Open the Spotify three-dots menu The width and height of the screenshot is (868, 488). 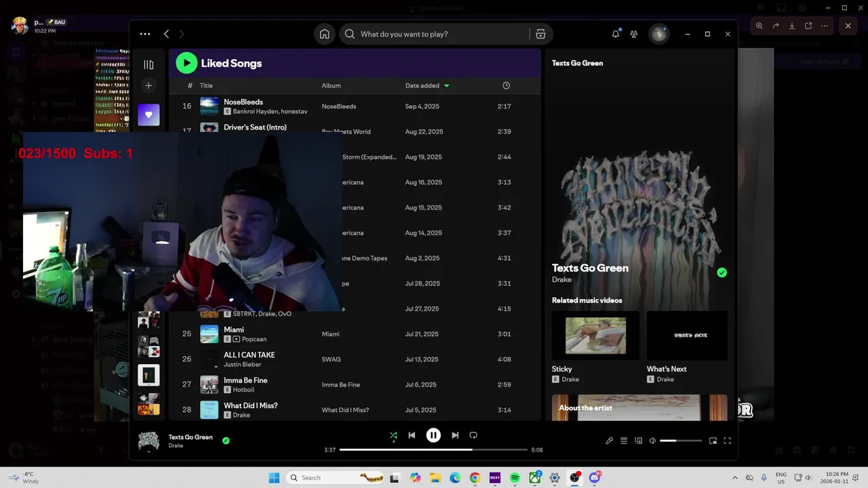tap(145, 34)
